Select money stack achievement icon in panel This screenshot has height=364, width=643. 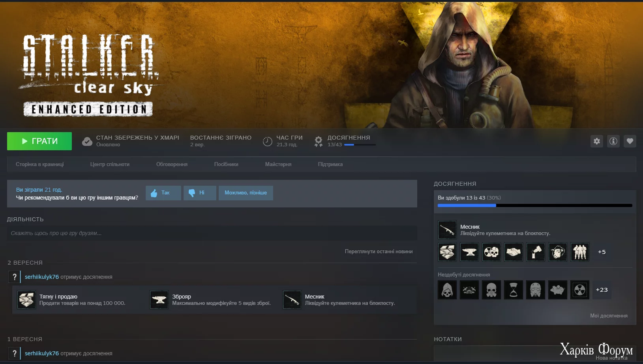pos(447,252)
